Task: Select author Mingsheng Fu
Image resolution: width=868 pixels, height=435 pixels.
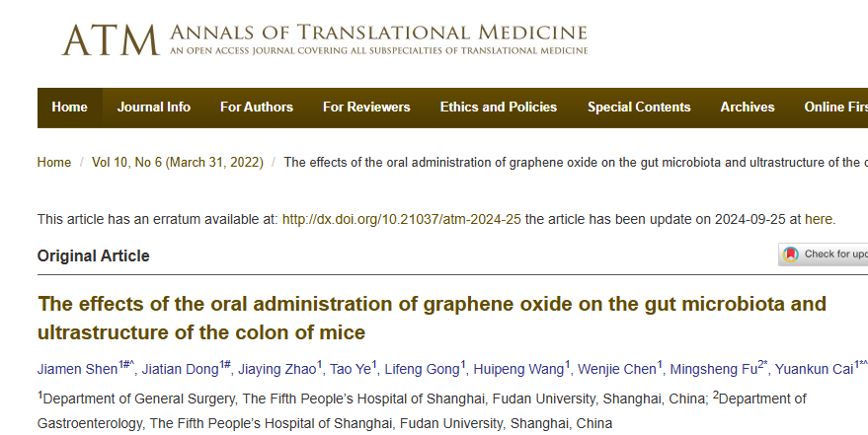Action: click(x=713, y=369)
